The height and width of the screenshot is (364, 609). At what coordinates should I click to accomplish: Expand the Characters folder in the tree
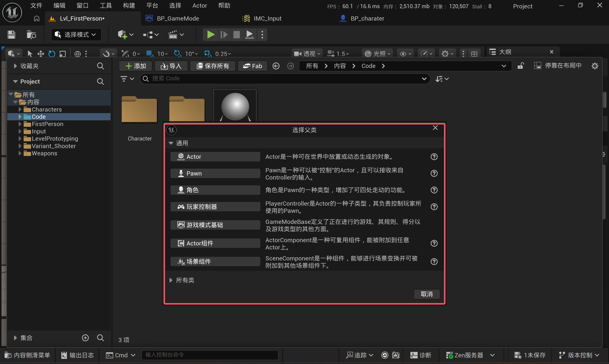(20, 109)
